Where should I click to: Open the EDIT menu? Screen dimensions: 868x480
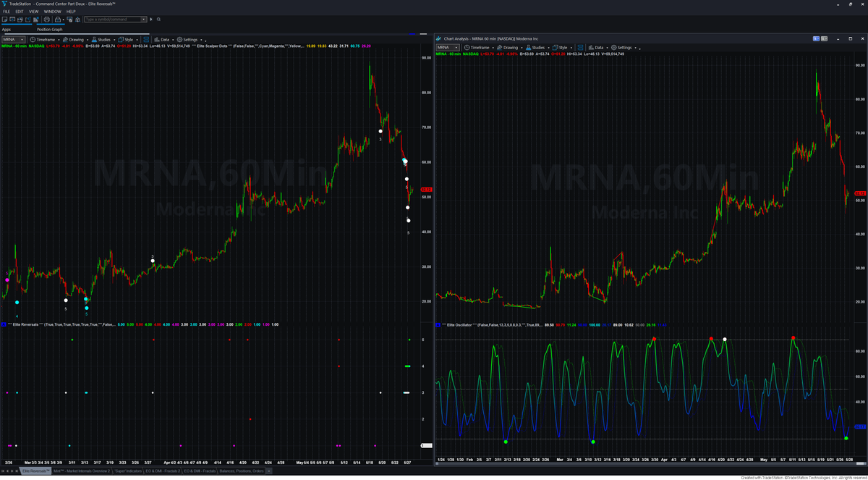(x=20, y=12)
